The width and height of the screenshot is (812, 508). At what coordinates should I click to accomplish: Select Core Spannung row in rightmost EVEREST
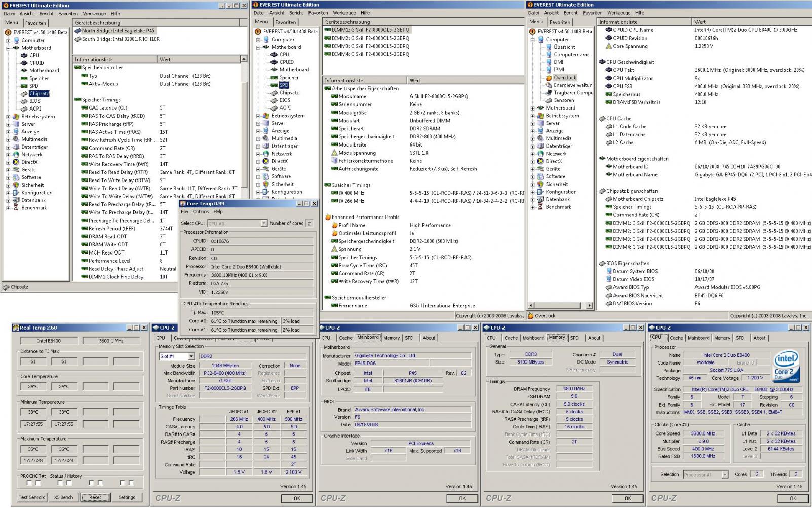(x=703, y=46)
